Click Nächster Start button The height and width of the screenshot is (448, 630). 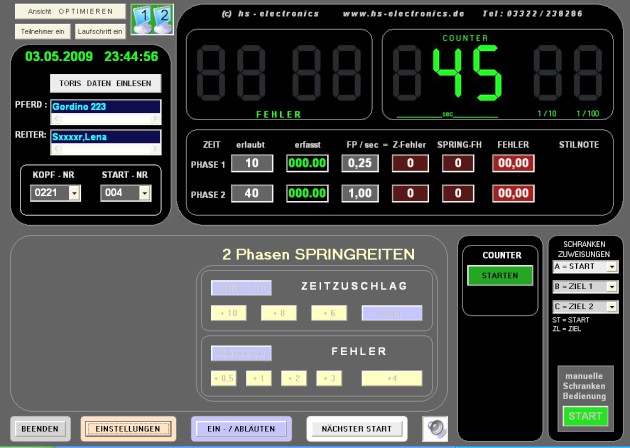point(357,429)
